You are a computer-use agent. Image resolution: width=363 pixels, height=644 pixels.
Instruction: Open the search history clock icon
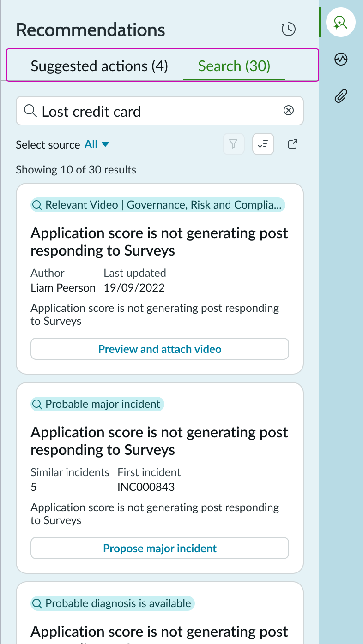click(288, 29)
